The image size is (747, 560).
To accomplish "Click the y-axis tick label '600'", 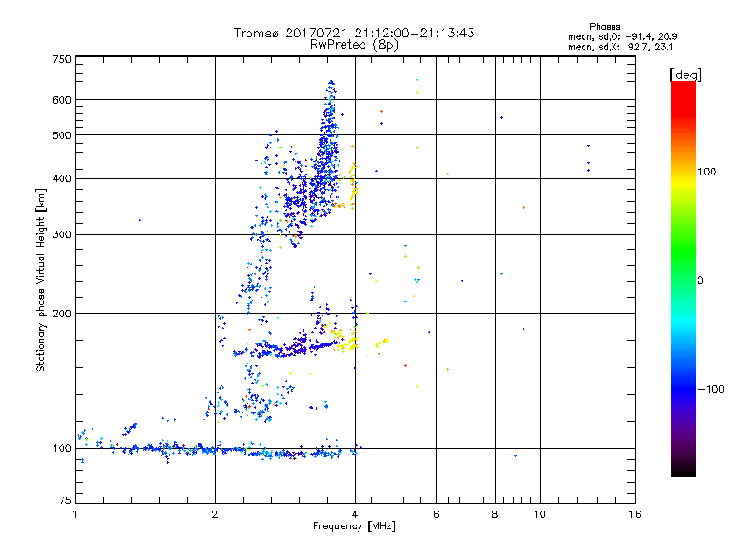I will 63,100.
